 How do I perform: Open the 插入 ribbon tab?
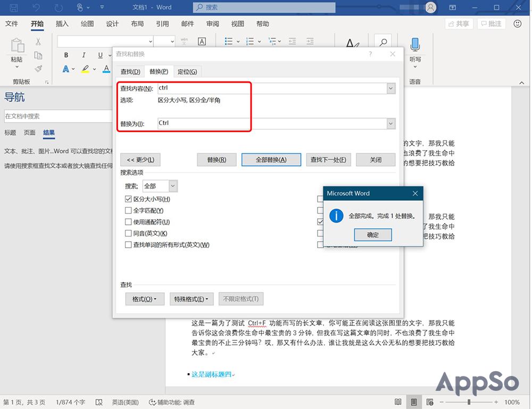(x=62, y=24)
